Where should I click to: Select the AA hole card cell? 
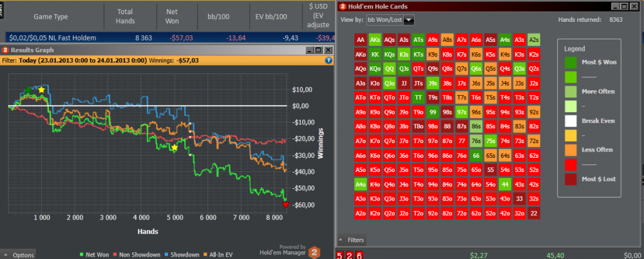point(360,39)
